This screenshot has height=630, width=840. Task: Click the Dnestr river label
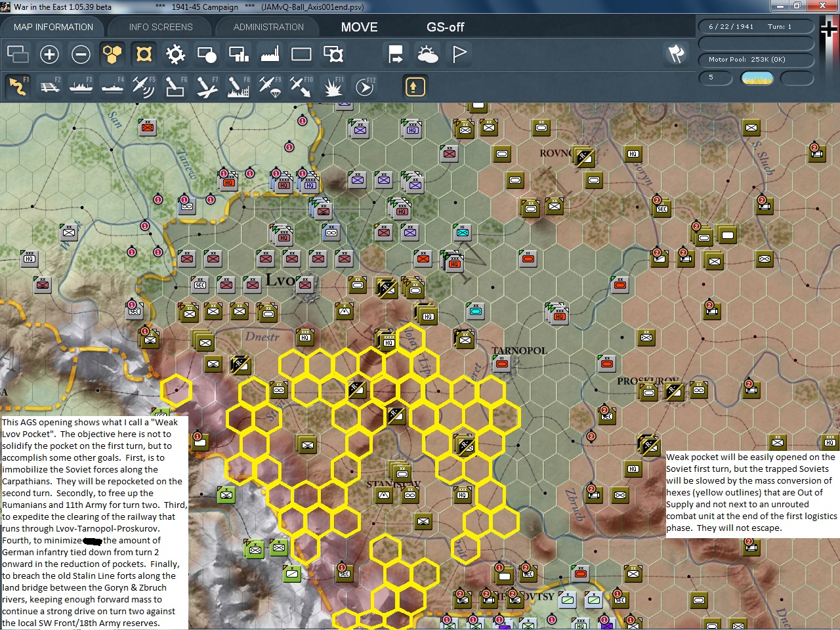[x=262, y=337]
